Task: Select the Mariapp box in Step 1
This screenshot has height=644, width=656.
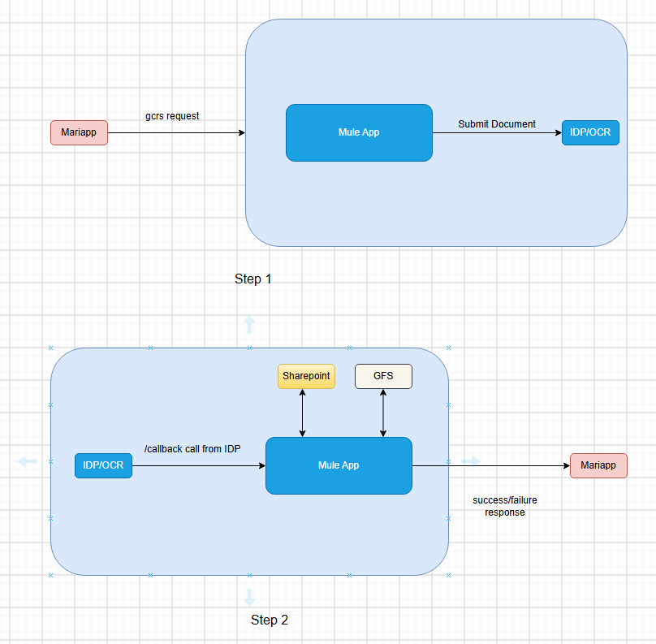Action: [79, 132]
